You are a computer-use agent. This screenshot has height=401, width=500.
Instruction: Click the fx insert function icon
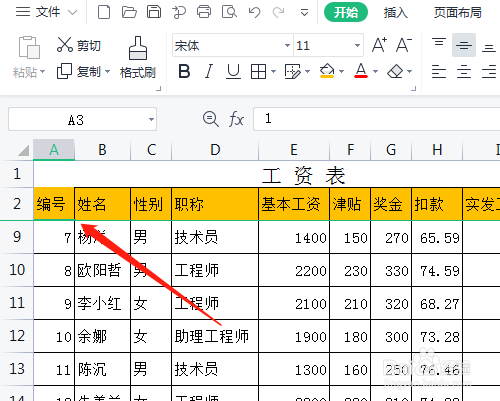click(x=236, y=119)
